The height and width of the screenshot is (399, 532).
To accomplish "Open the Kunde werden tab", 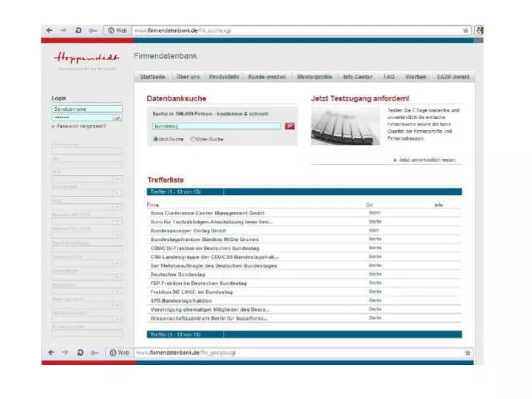I will (267, 77).
